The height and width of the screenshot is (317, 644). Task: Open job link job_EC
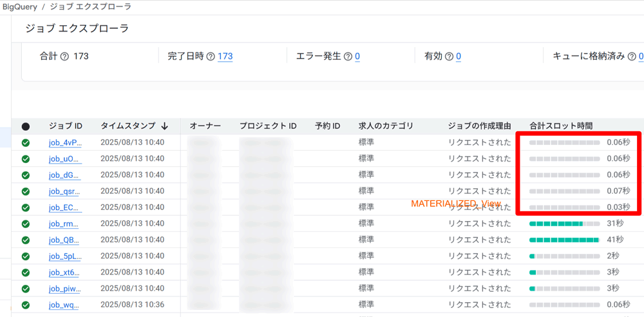tap(65, 207)
